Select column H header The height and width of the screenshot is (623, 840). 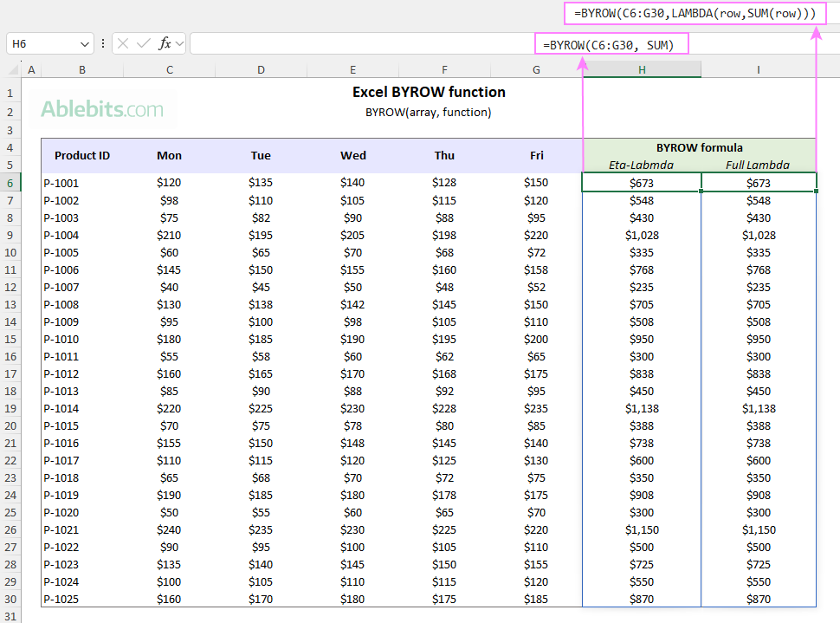642,70
